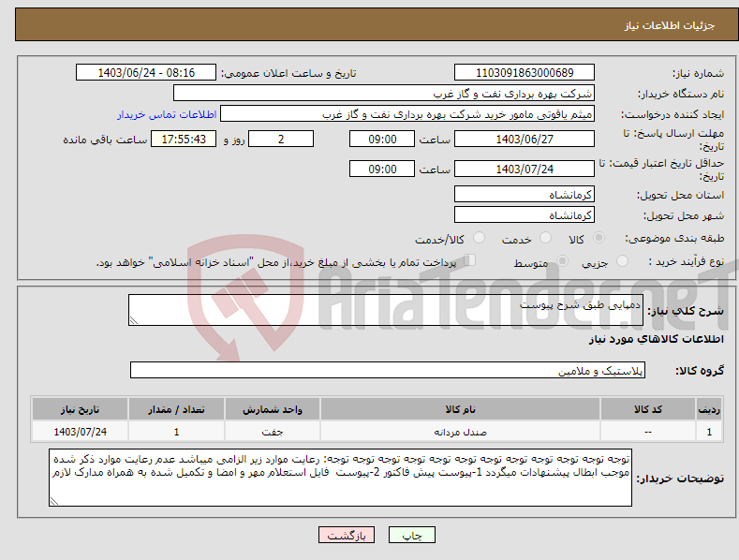The width and height of the screenshot is (739, 560).
Task: Click the گروه کالا field پلاستیک و ملامین
Action: [388, 371]
